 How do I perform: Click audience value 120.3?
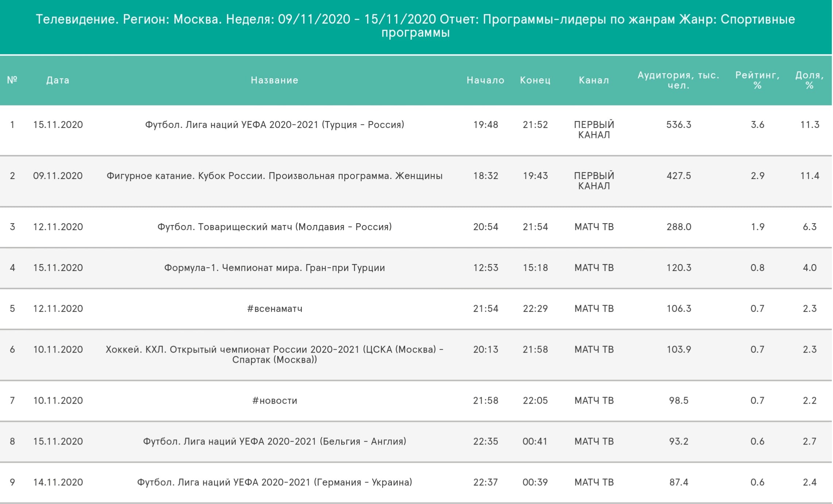(x=679, y=268)
